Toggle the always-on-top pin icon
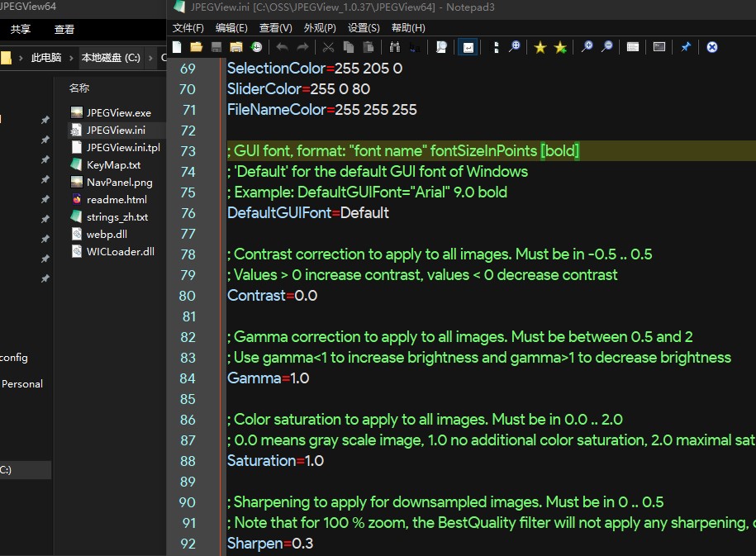The image size is (756, 556). click(685, 47)
